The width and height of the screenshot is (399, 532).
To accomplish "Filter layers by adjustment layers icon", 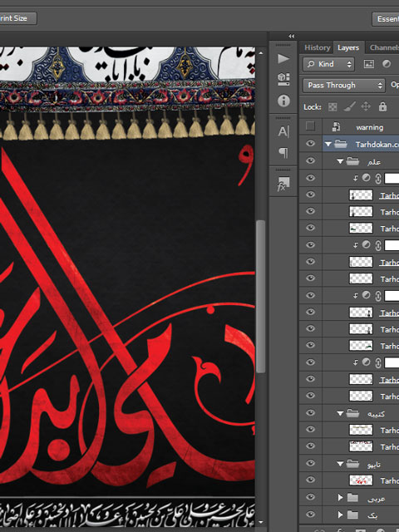I will coord(387,64).
